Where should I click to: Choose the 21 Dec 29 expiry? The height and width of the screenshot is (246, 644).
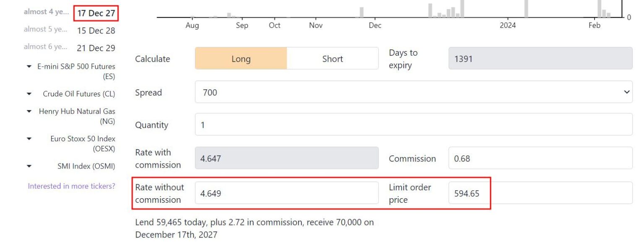tap(96, 48)
